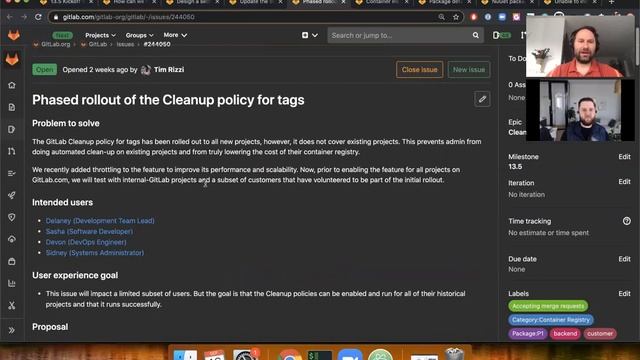Screen dimensions: 640x360
Task: Edit the Due date
Action: [624, 259]
